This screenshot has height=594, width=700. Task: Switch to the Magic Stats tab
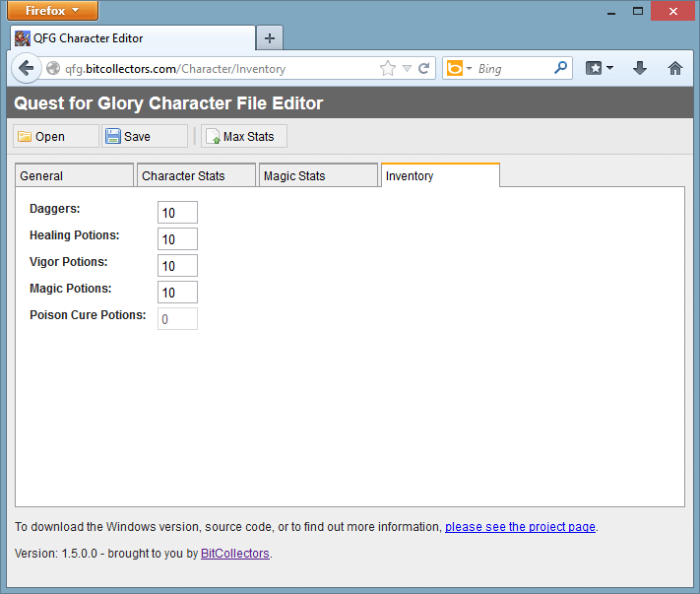[318, 175]
